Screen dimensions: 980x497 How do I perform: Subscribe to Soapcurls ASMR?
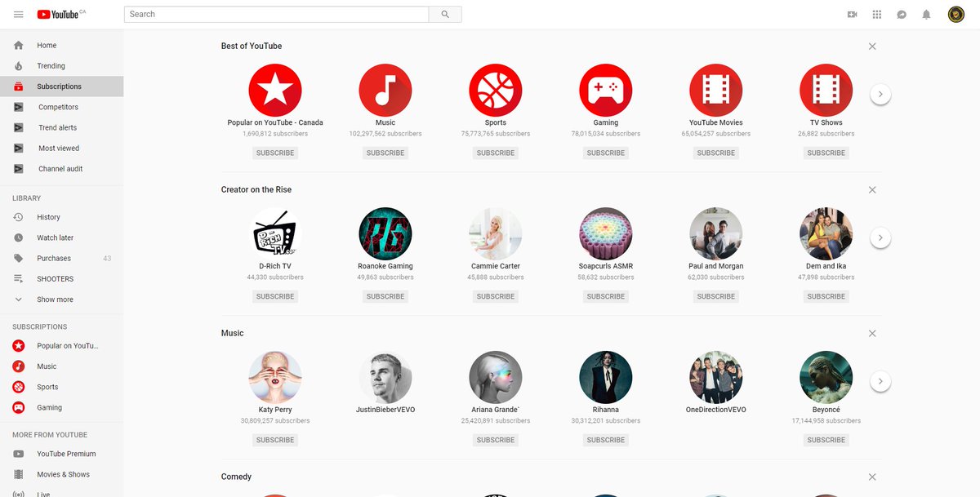[x=606, y=296]
